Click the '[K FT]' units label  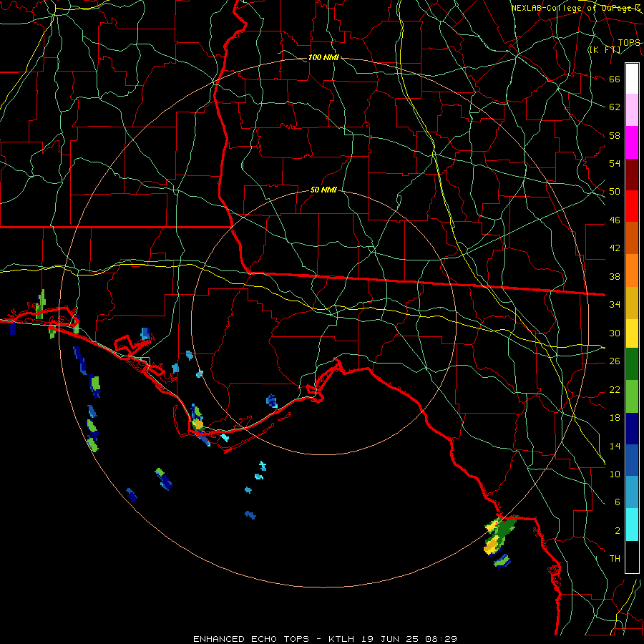[x=605, y=50]
